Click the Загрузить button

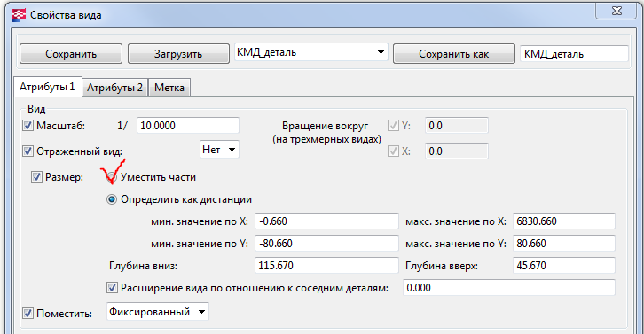(178, 54)
